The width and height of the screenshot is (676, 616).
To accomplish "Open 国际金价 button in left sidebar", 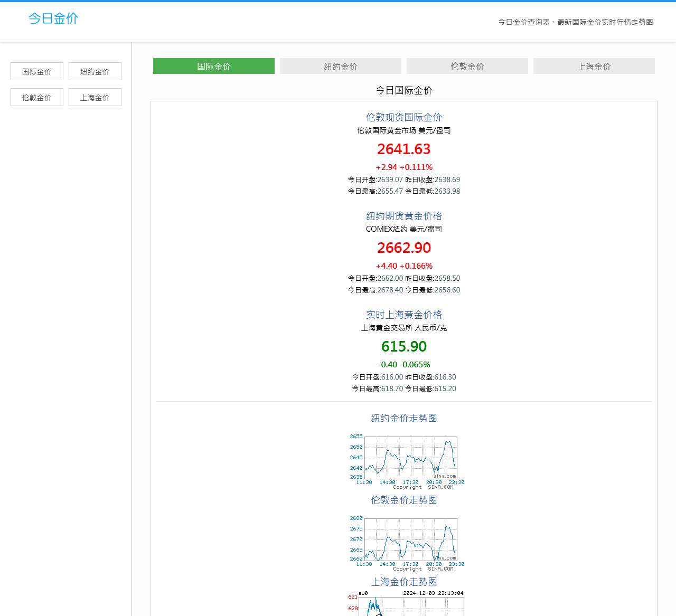I will (37, 72).
